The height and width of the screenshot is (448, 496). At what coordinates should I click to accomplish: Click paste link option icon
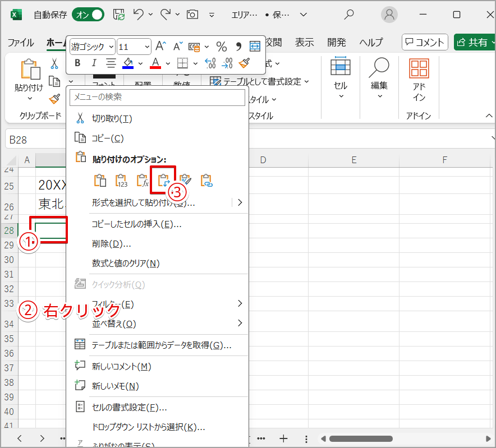click(206, 181)
